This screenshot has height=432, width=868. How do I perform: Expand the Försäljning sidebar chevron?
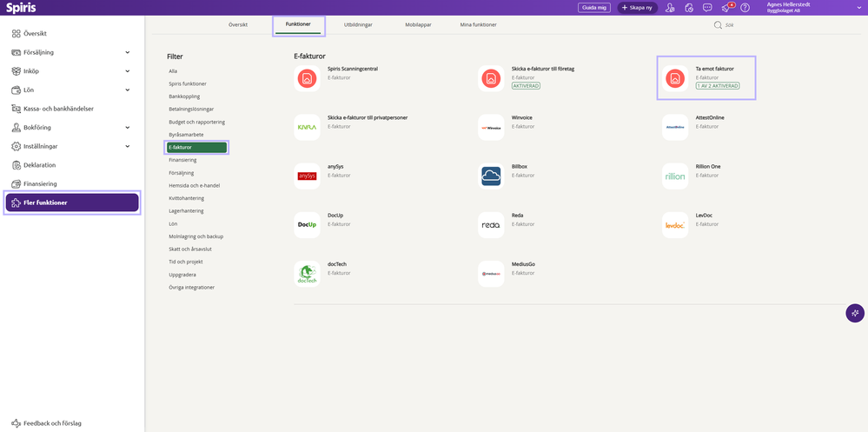coord(128,53)
